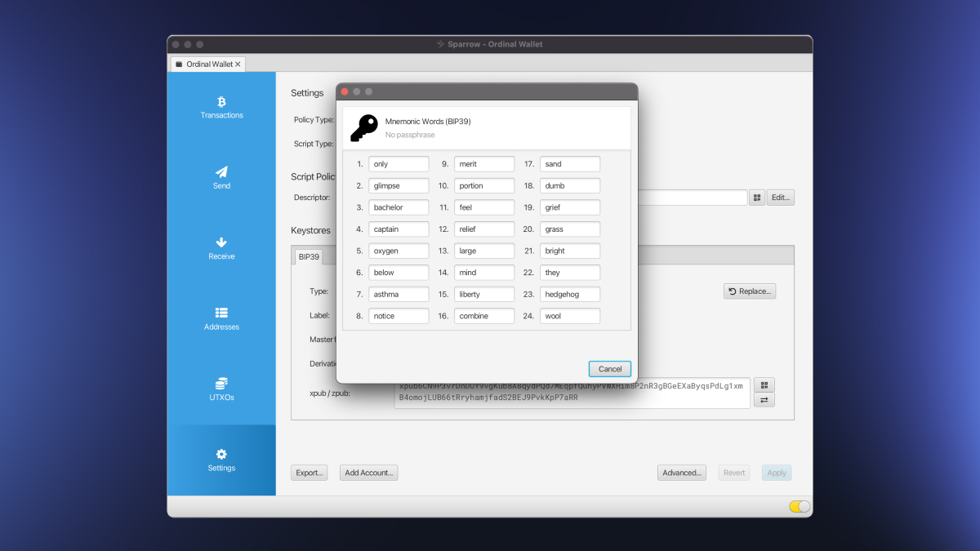This screenshot has height=551, width=980.
Task: Click 'Mnemonic Words (BIP39)' dialog heading
Action: [428, 122]
